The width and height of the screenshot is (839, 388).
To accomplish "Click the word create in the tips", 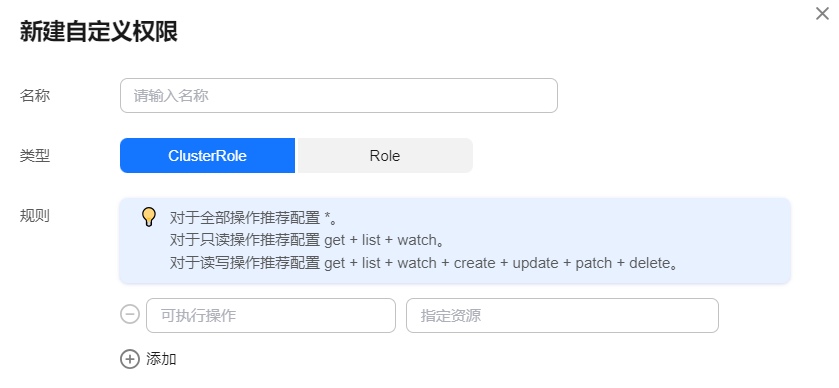I will point(475,263).
